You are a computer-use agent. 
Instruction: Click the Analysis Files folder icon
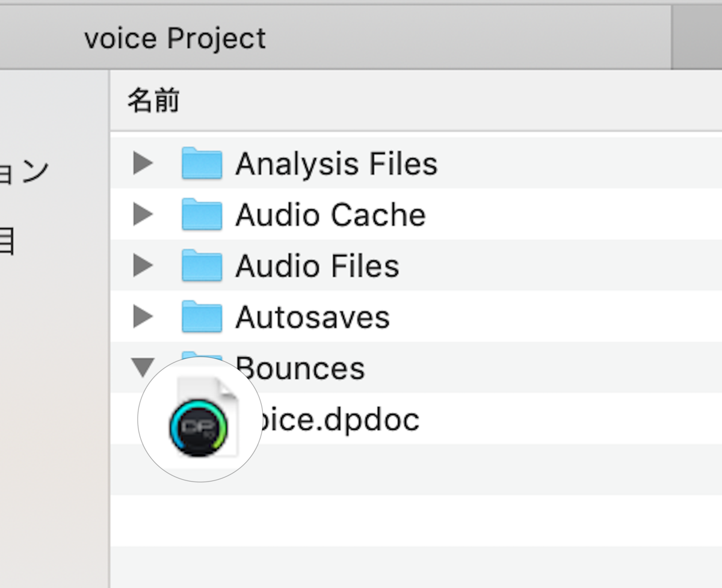click(x=202, y=163)
